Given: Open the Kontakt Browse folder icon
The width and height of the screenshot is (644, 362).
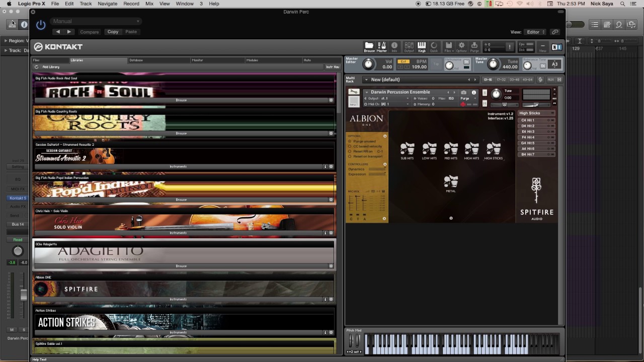Looking at the screenshot, I should (x=369, y=47).
